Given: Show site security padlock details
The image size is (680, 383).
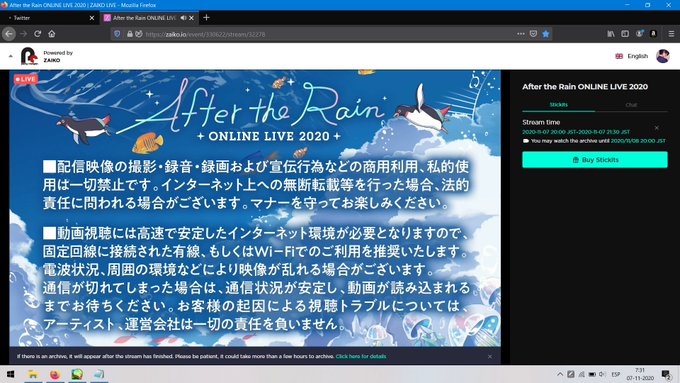Looking at the screenshot, I should pos(130,34).
